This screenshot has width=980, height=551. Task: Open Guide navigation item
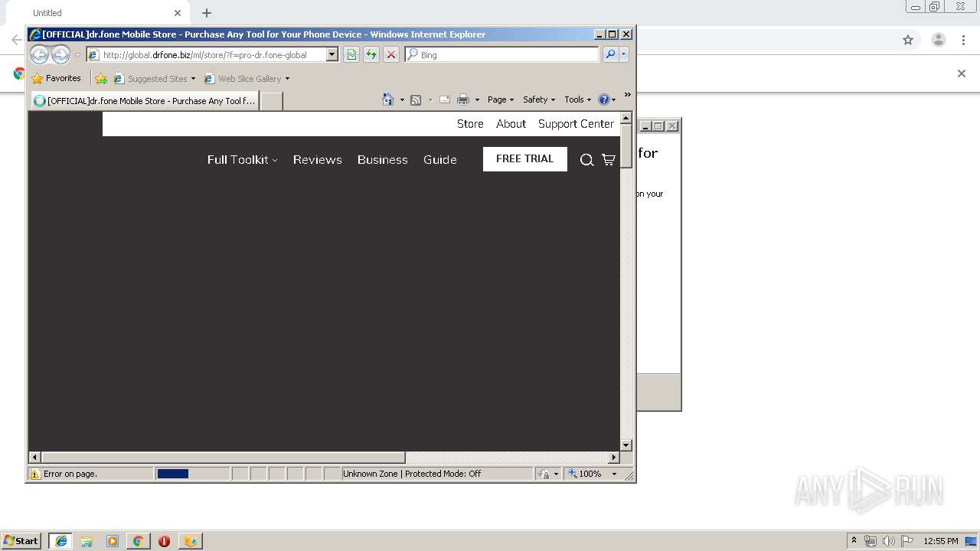(x=439, y=159)
